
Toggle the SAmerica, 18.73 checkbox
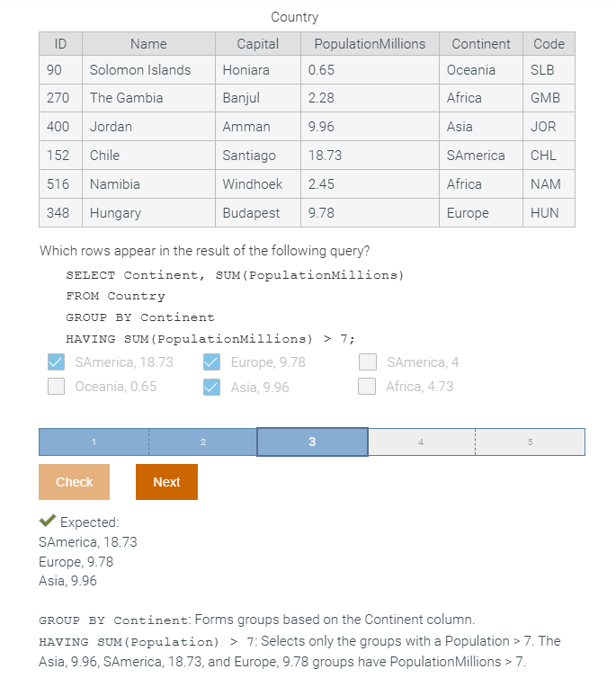coord(56,362)
